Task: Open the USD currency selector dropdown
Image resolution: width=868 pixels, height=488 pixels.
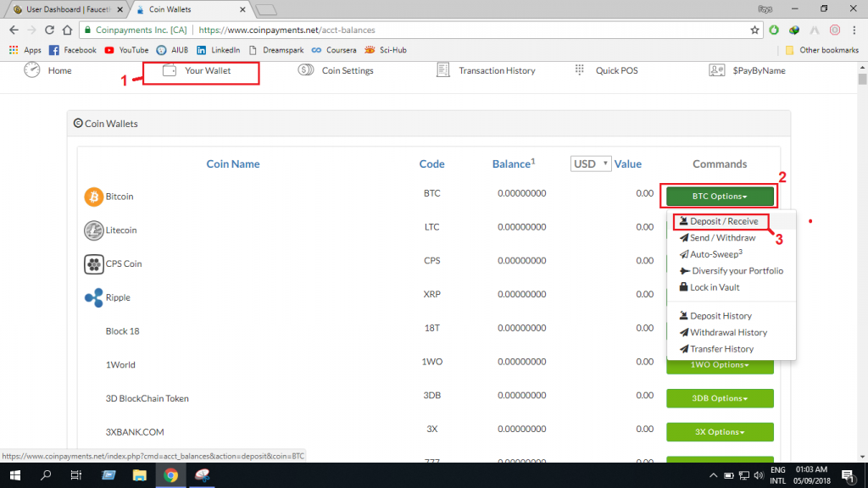Action: click(x=591, y=164)
